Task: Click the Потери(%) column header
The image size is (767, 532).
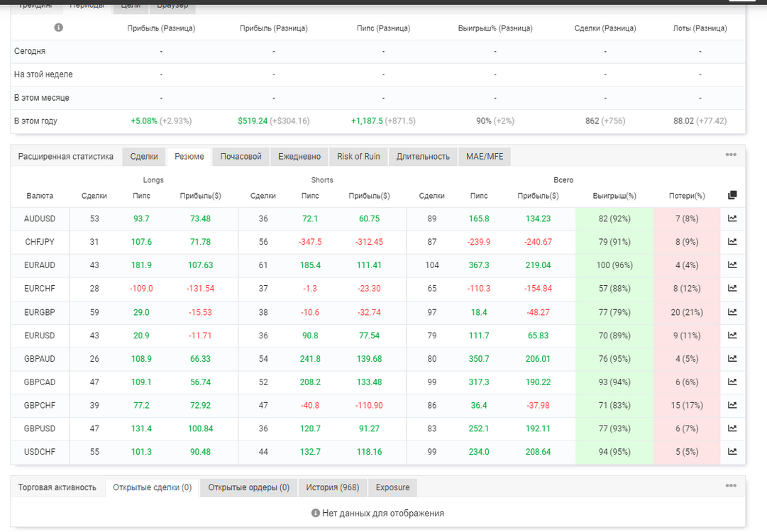Action: point(687,196)
